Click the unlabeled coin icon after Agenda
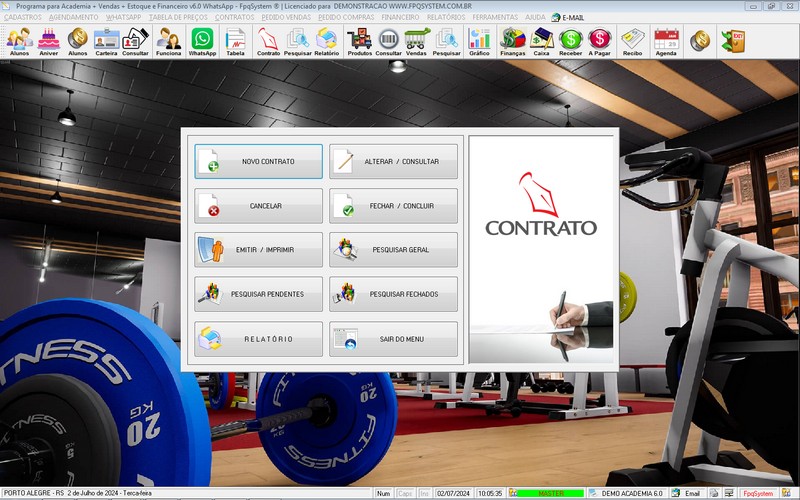 pos(700,41)
